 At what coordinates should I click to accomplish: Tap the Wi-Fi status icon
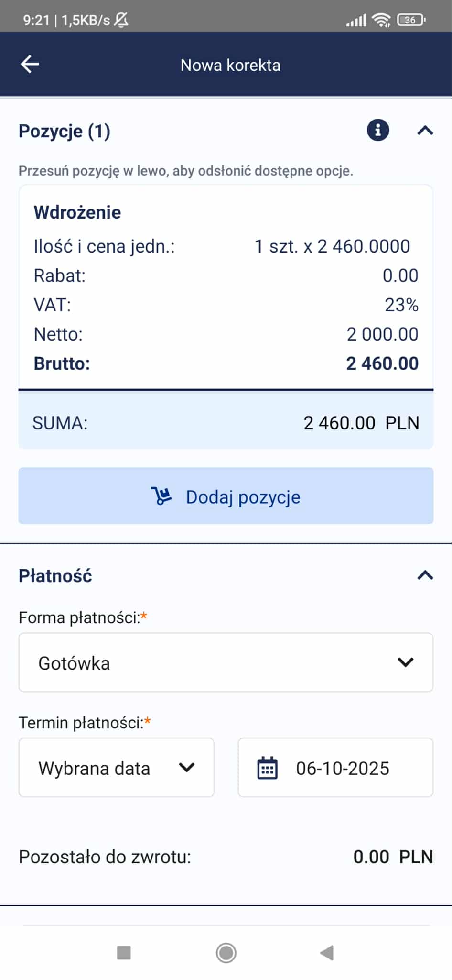tap(381, 20)
